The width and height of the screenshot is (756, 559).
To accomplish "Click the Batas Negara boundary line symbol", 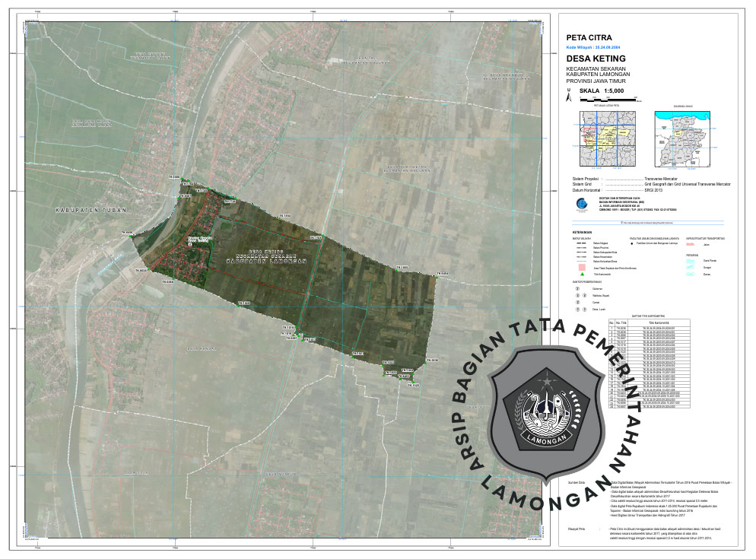I will tap(582, 245).
